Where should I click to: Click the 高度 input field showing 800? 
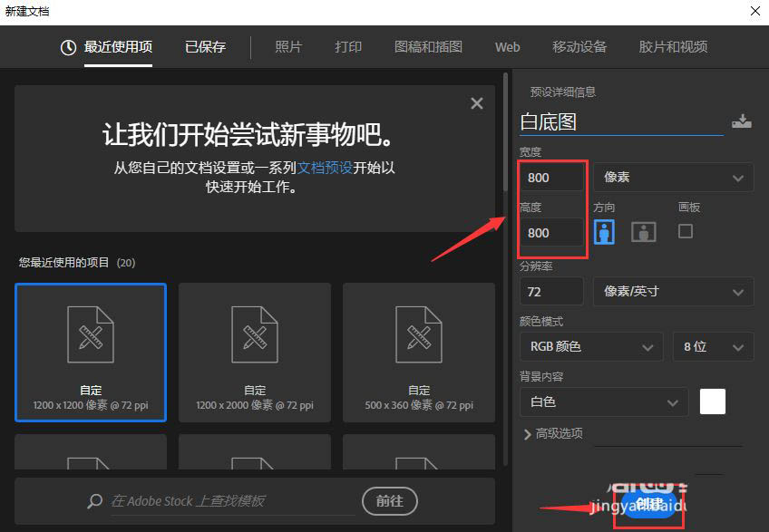[551, 232]
